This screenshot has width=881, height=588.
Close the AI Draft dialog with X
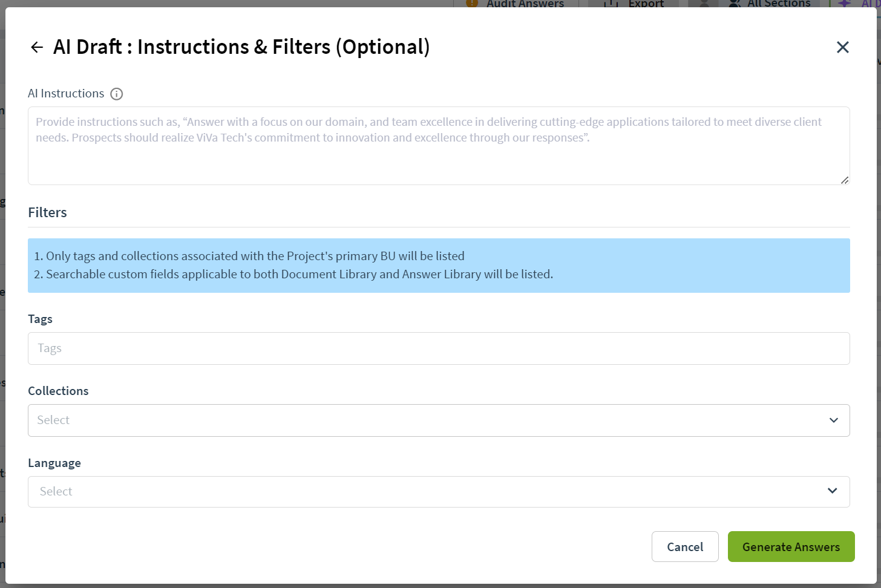(x=842, y=47)
